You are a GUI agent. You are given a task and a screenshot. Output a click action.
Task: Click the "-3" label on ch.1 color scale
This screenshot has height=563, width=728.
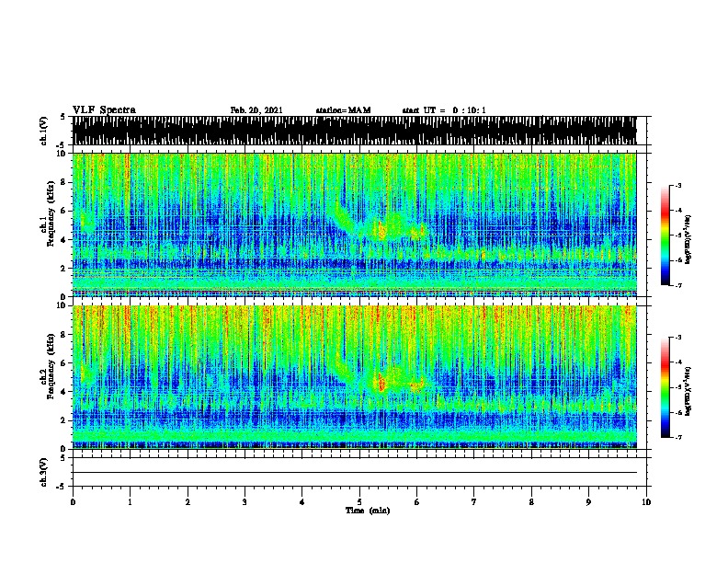(x=678, y=185)
